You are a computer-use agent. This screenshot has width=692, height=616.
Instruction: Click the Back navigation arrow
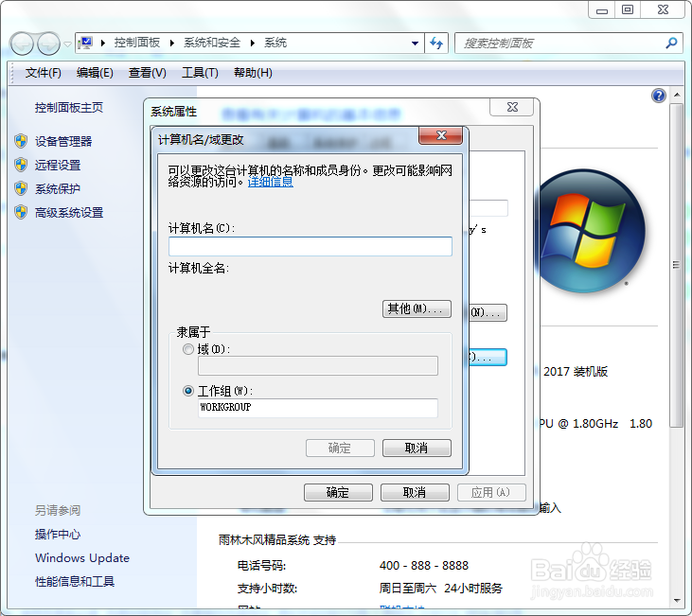click(x=22, y=44)
